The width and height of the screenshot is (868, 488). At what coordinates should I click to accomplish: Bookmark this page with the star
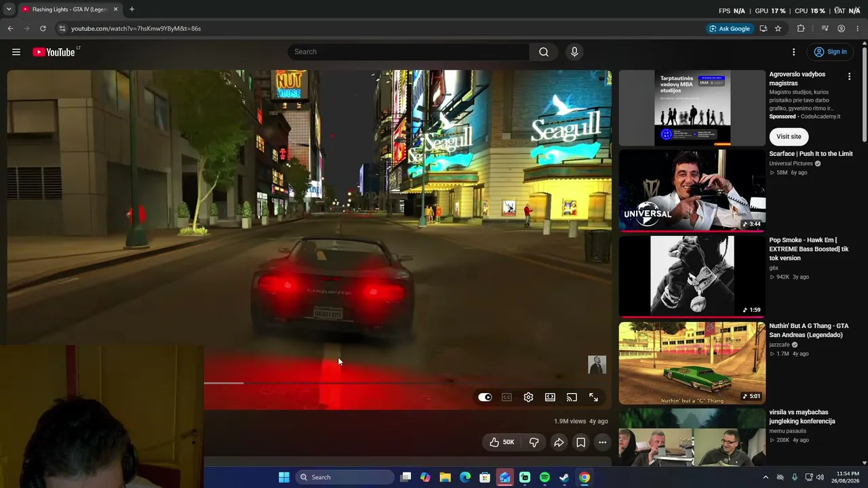(778, 28)
